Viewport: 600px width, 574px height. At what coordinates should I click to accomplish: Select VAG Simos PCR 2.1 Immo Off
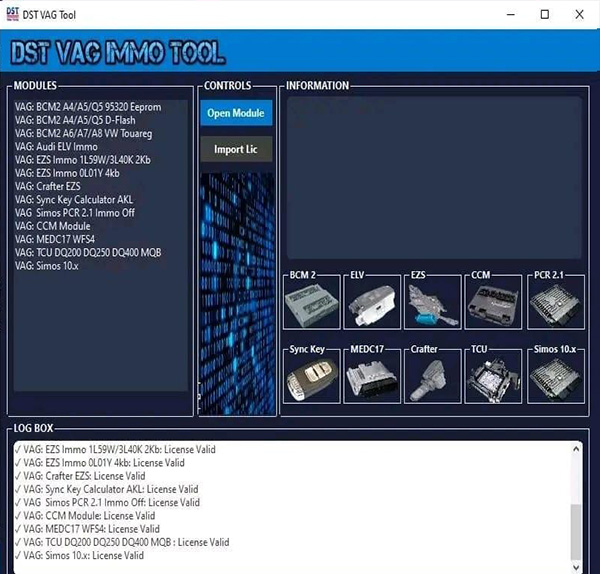click(x=75, y=213)
